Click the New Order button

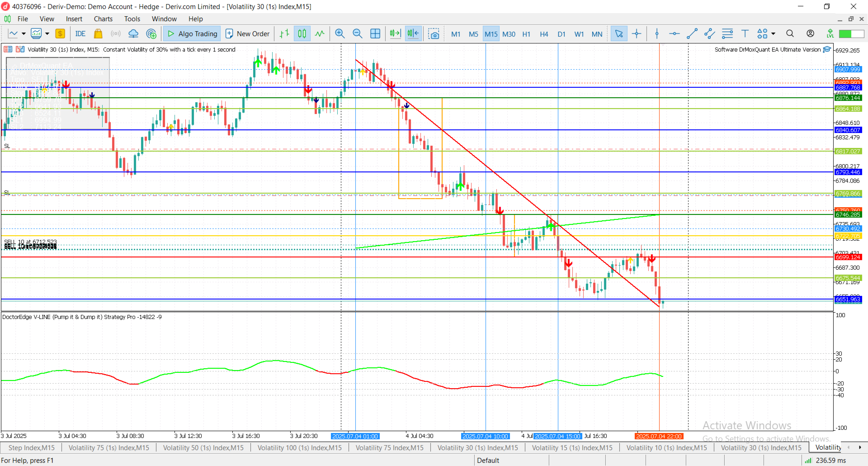(248, 34)
